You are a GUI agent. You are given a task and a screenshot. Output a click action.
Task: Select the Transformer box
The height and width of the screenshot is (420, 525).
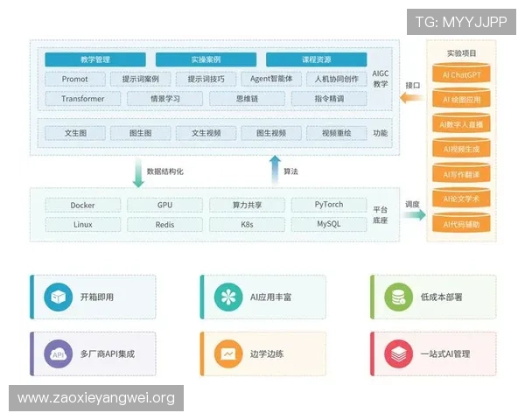click(83, 99)
